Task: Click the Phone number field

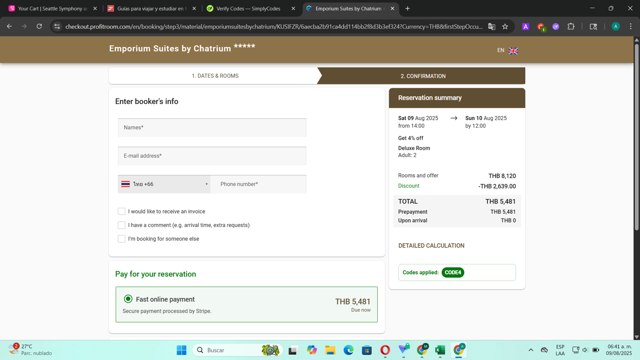Action: point(259,184)
